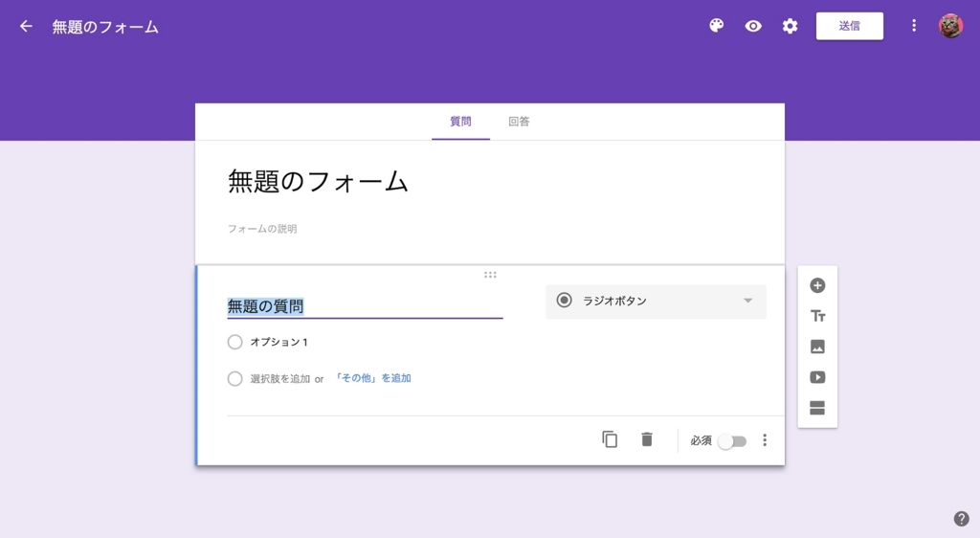
Task: Click 選択肢を追加 to add an option
Action: coord(280,379)
